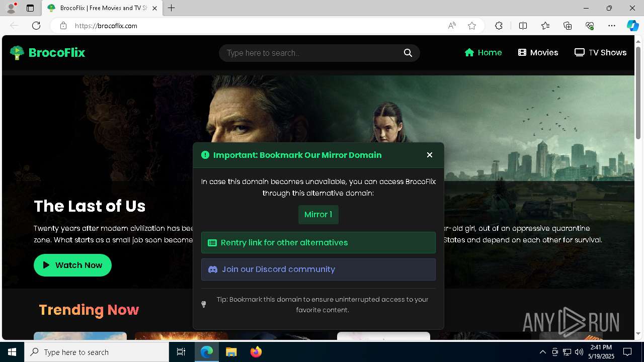Add this page to favorites star
This screenshot has width=644, height=362.
[472, 26]
